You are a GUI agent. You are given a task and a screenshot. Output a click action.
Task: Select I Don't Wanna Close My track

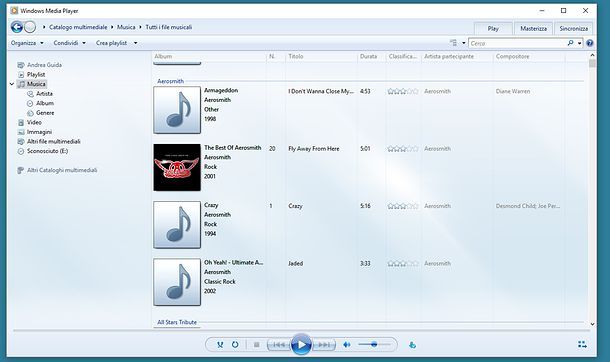pos(321,91)
